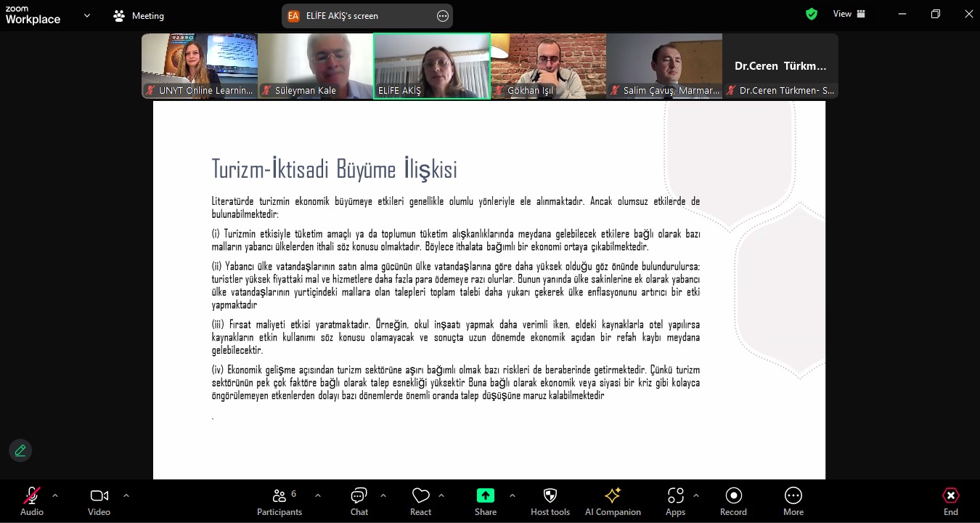This screenshot has width=980, height=523.
Task: Select Süleyman Kale video thumbnail
Action: coord(316,66)
